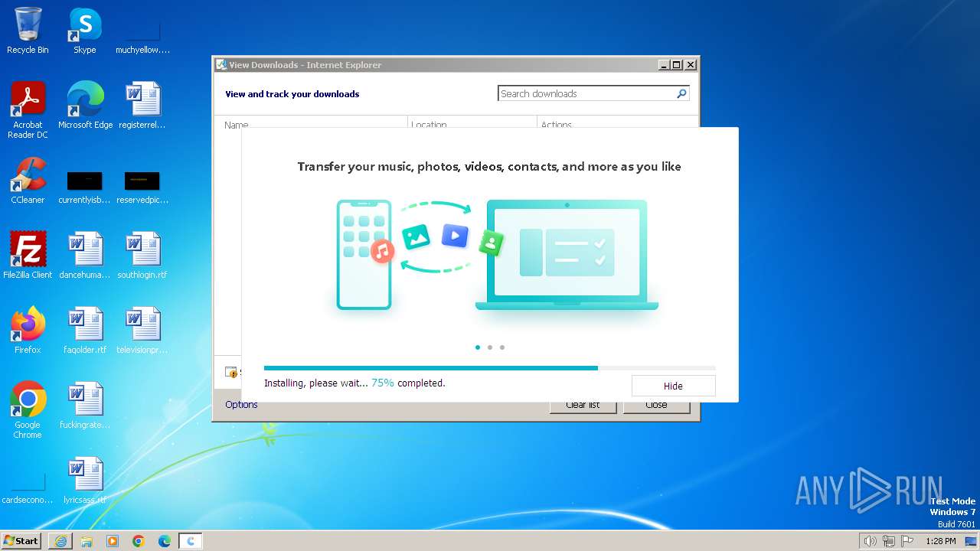This screenshot has height=551, width=980.
Task: Open the Start menu
Action: (x=21, y=541)
